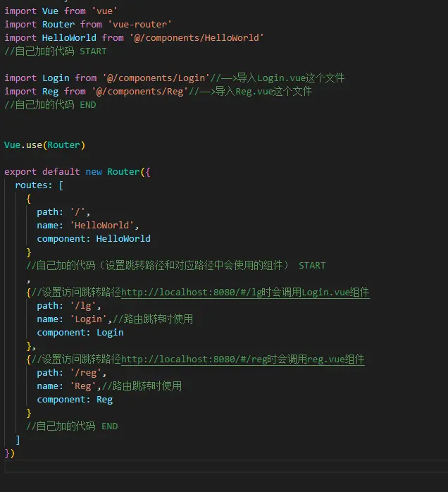Click the 'component: Login' line
Viewport: 448px width, 492px height.
[80, 332]
